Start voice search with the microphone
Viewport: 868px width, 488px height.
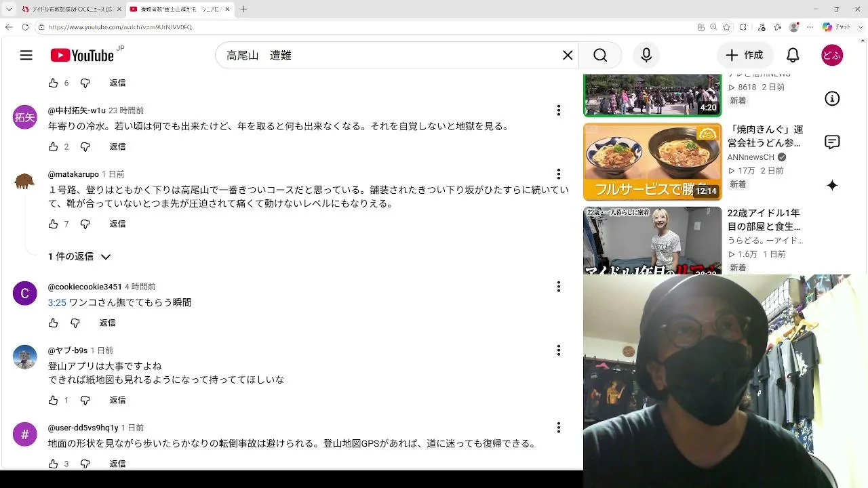tap(646, 56)
